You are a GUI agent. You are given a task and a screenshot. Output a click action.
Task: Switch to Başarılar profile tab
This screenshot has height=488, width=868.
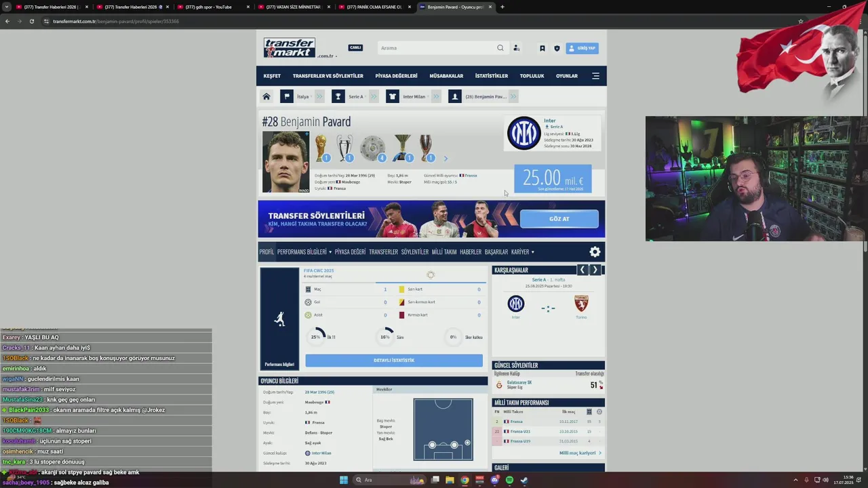(x=496, y=252)
